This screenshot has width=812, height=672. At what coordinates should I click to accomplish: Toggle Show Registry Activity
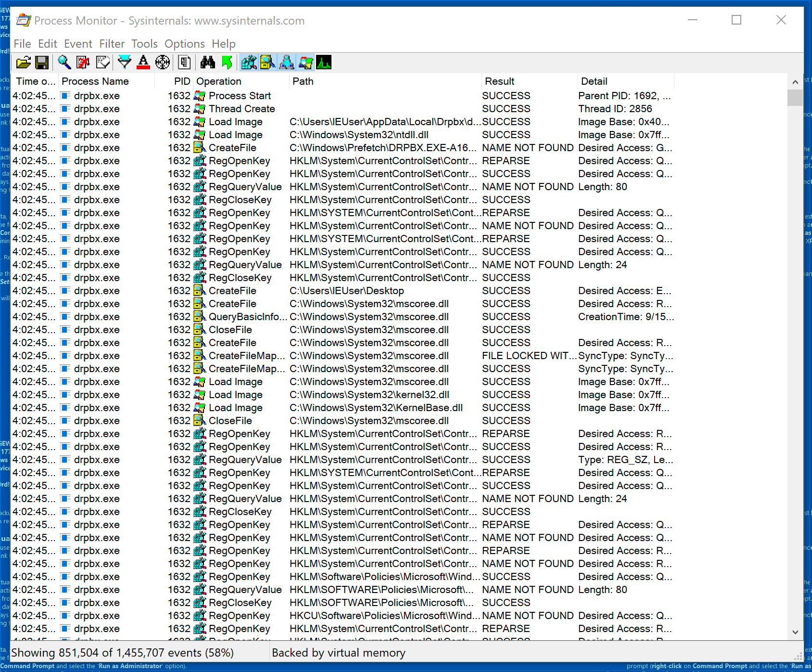point(249,63)
